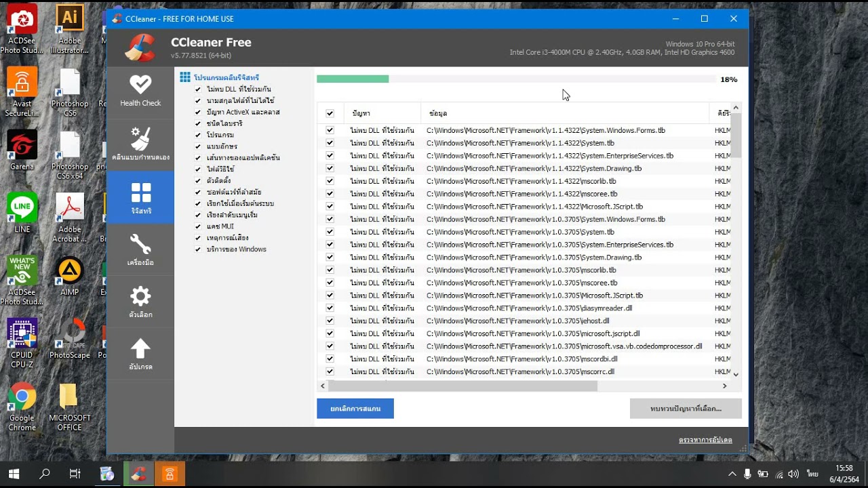Click the taskbar search magnifier
868x488 pixels.
coord(45,474)
